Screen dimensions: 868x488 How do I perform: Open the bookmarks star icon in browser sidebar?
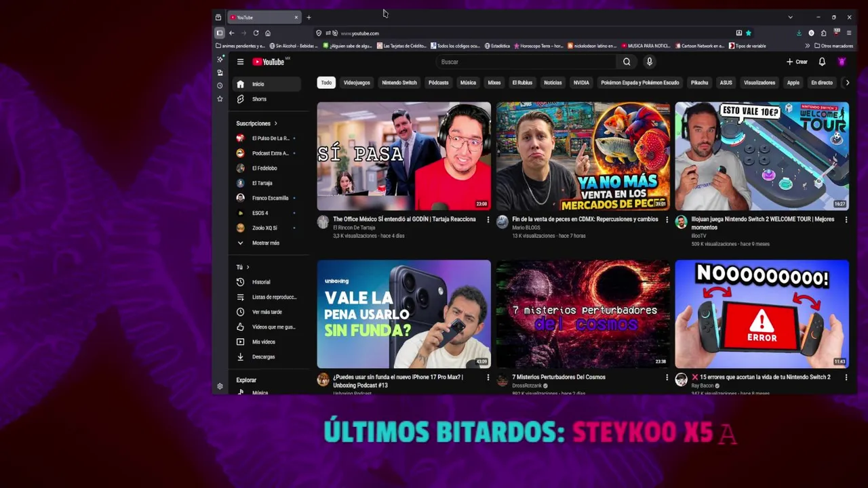coord(220,99)
